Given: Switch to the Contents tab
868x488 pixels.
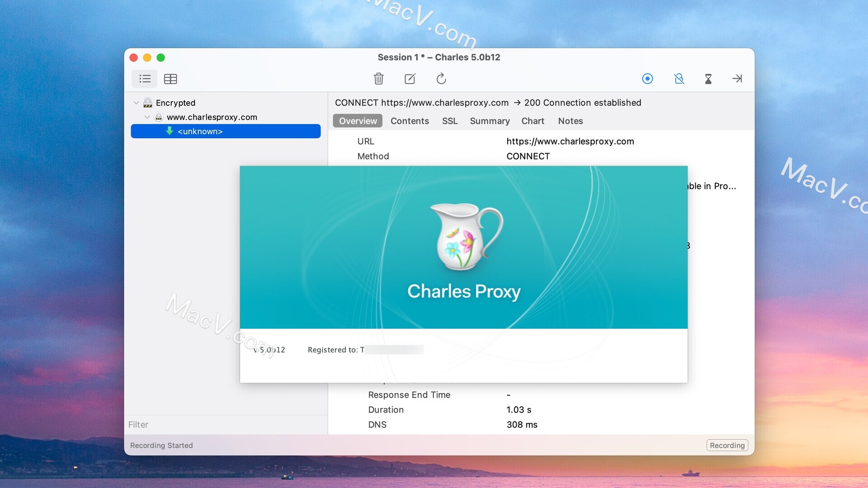Looking at the screenshot, I should pos(410,121).
